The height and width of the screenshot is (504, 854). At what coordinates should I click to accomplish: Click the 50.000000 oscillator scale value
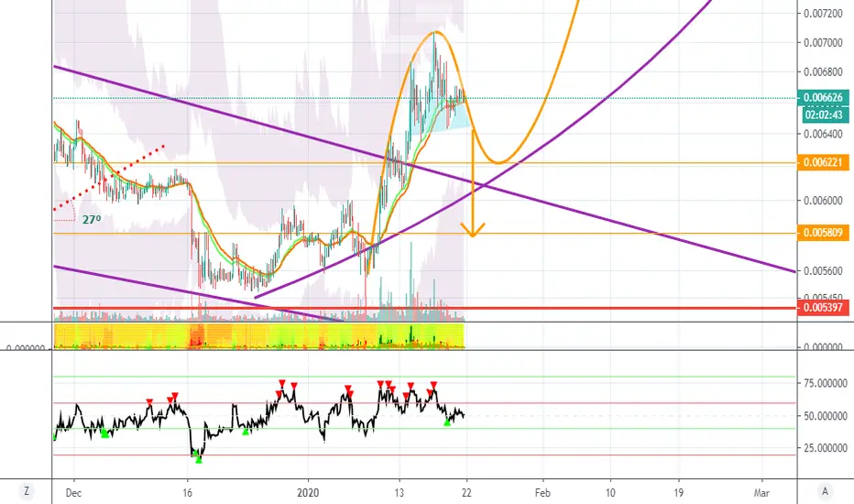pyautogui.click(x=825, y=416)
